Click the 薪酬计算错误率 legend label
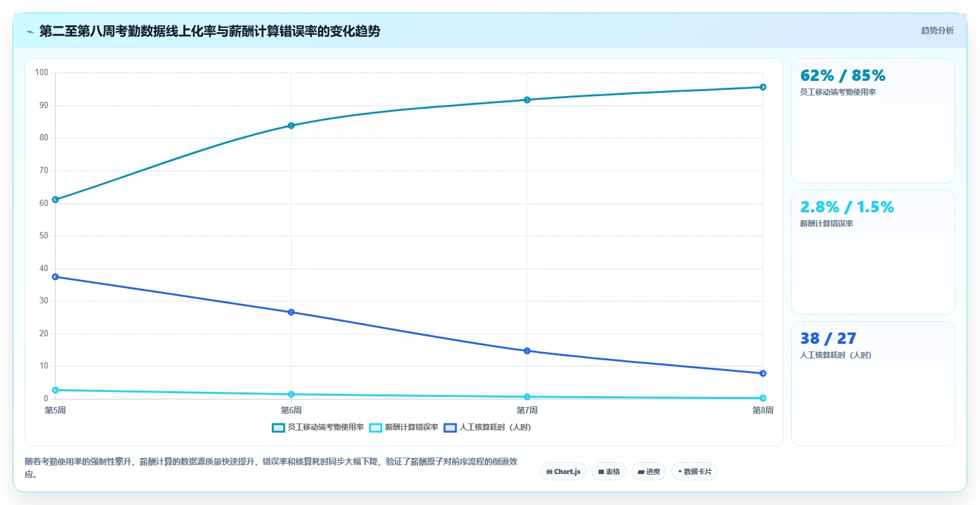Screen dimensions: 980x505 pyautogui.click(x=412, y=428)
